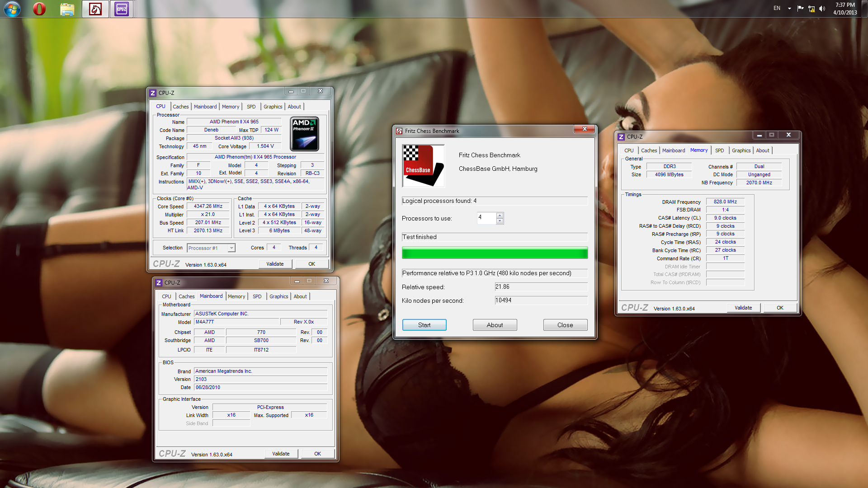
Task: Select the Fritz Chess taskbar icon
Action: (x=95, y=9)
